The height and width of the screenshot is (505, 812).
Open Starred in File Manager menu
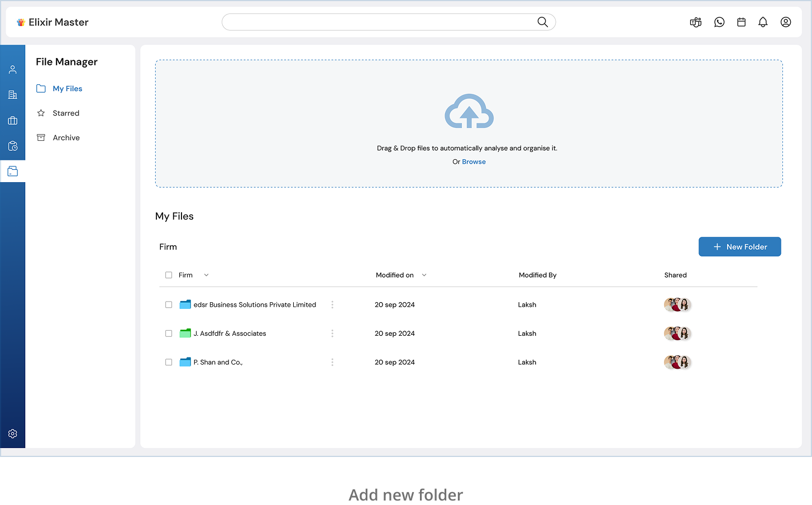[x=66, y=113]
